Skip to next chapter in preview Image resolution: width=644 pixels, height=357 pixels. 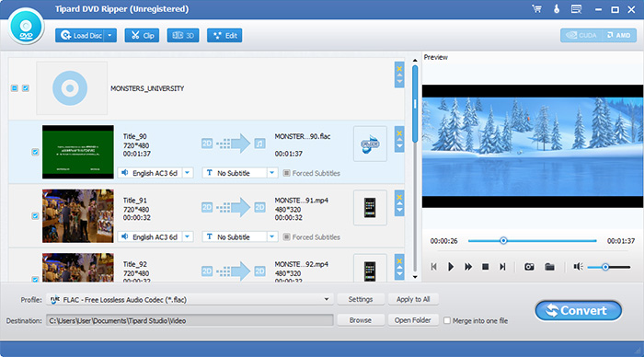502,267
